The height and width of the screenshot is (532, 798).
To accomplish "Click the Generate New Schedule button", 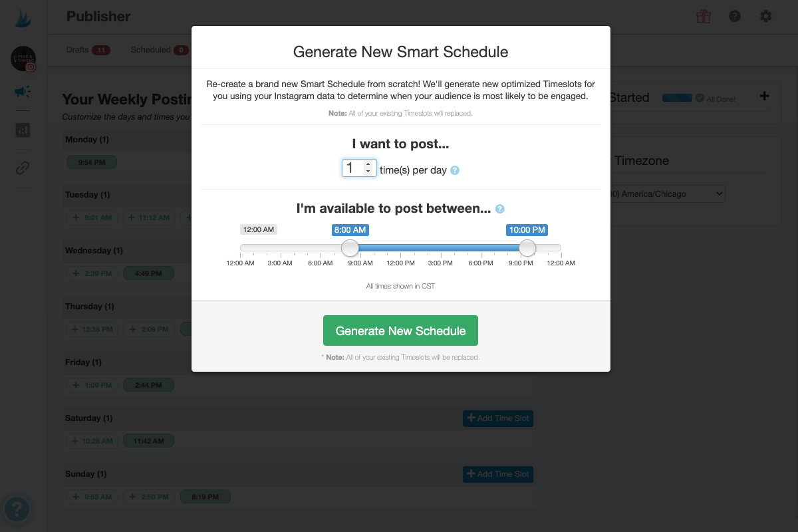I will 400,331.
